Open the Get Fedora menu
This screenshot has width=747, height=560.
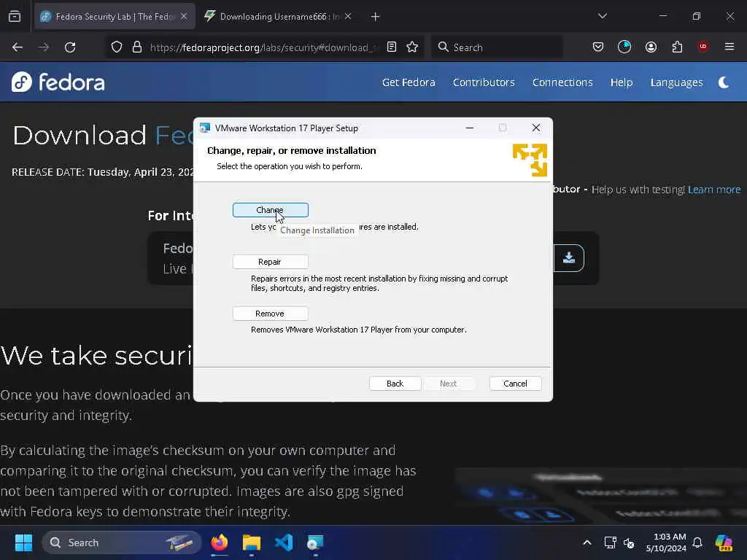point(409,82)
